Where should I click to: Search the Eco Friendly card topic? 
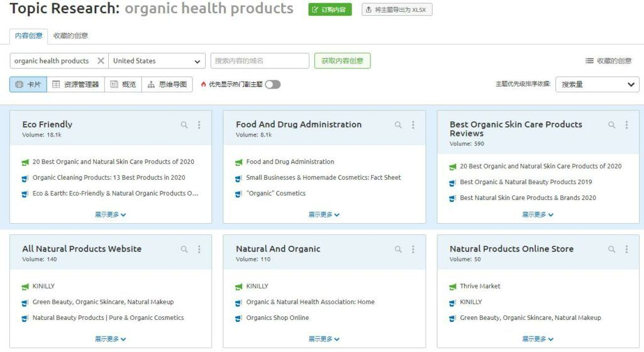(184, 124)
